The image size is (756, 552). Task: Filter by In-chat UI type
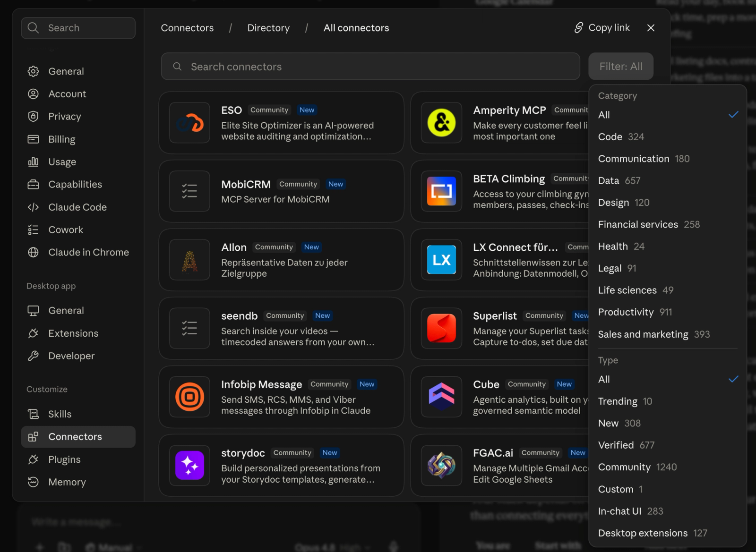tap(668, 511)
